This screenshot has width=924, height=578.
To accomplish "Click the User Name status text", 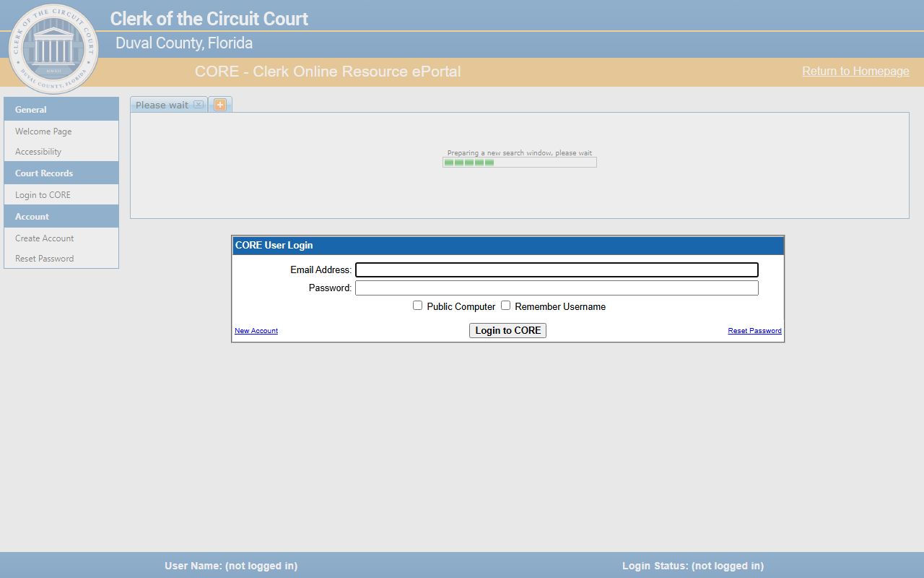I will pos(231,566).
